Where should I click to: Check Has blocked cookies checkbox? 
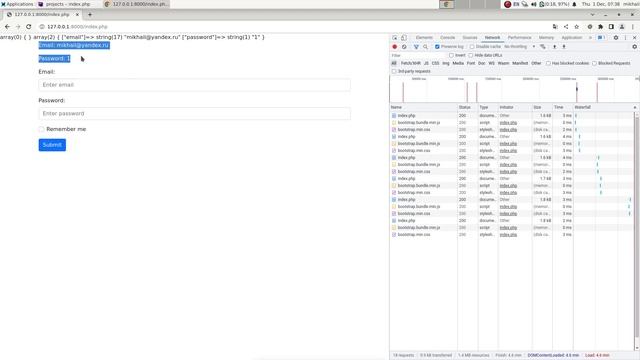[548, 63]
